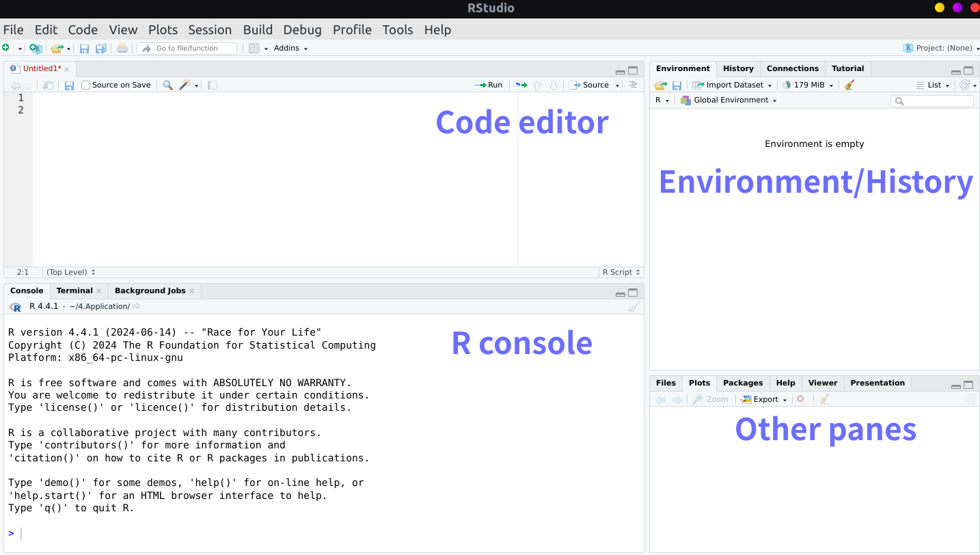Close the Terminal tab
This screenshot has height=555, width=980.
pos(99,290)
